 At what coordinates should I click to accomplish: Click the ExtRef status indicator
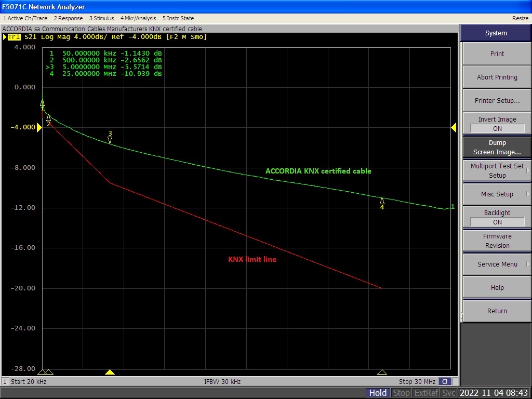pos(426,393)
